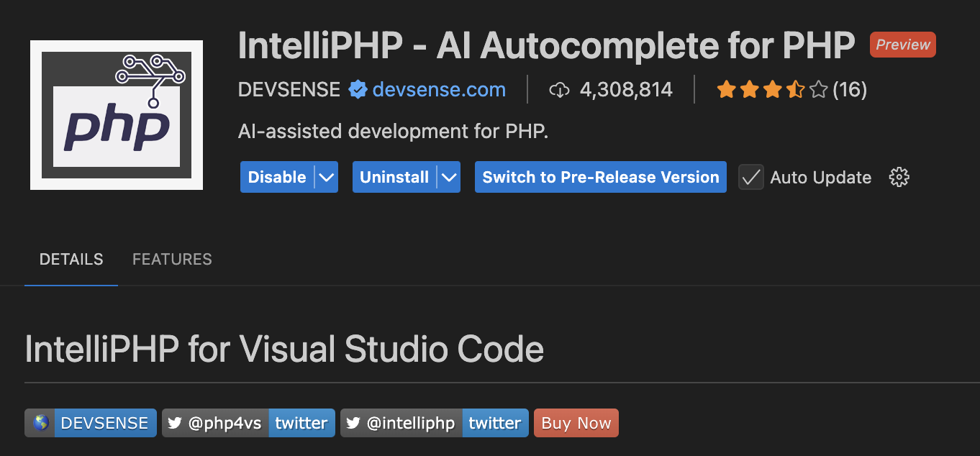
Task: Open the devsense.com link
Action: click(439, 90)
